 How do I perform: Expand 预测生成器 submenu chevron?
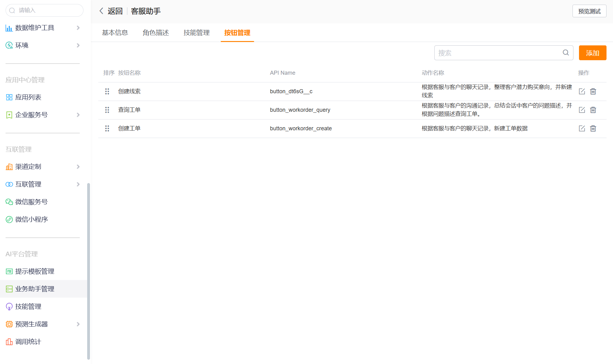click(78, 324)
